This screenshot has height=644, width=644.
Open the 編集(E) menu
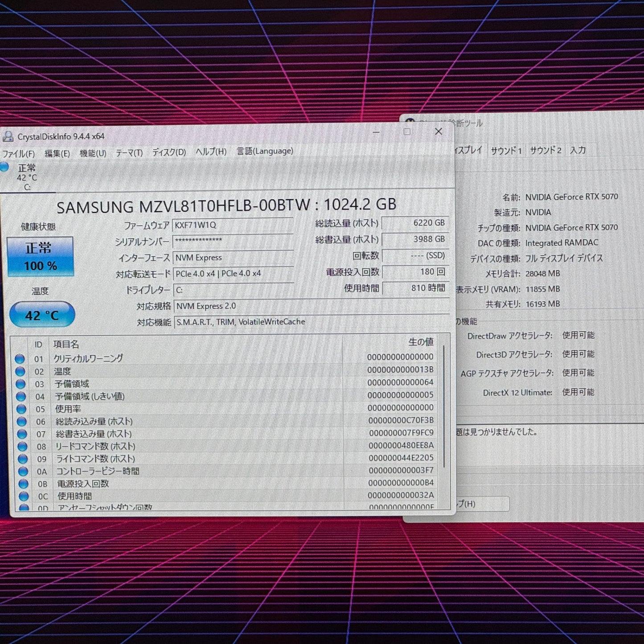click(57, 153)
